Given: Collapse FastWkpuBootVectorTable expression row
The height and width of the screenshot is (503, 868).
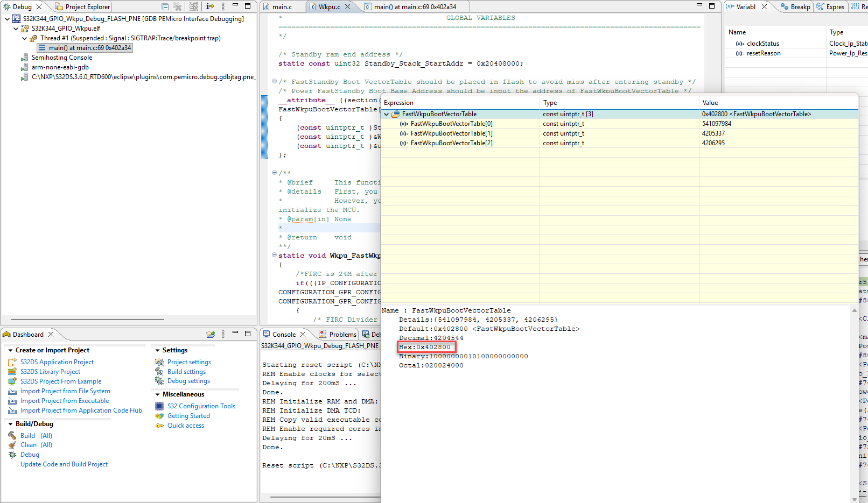Looking at the screenshot, I should coord(386,114).
